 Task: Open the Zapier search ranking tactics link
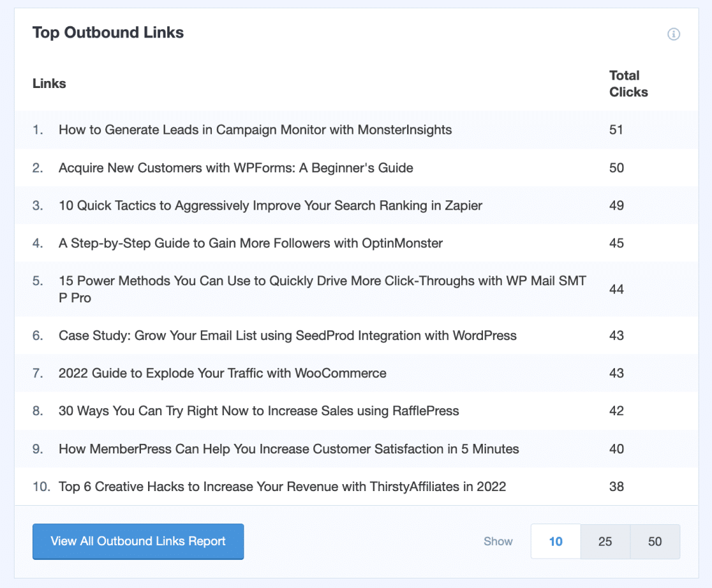pos(271,205)
